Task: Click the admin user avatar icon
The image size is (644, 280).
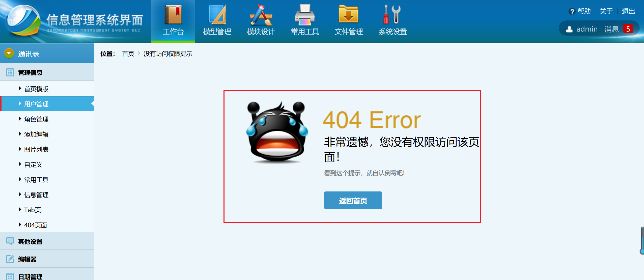Action: 569,29
